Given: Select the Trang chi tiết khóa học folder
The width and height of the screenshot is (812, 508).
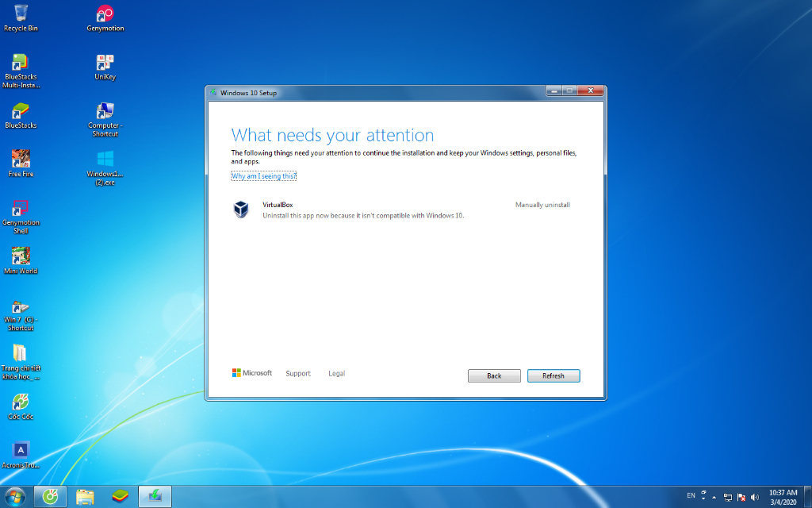Looking at the screenshot, I should tap(21, 362).
